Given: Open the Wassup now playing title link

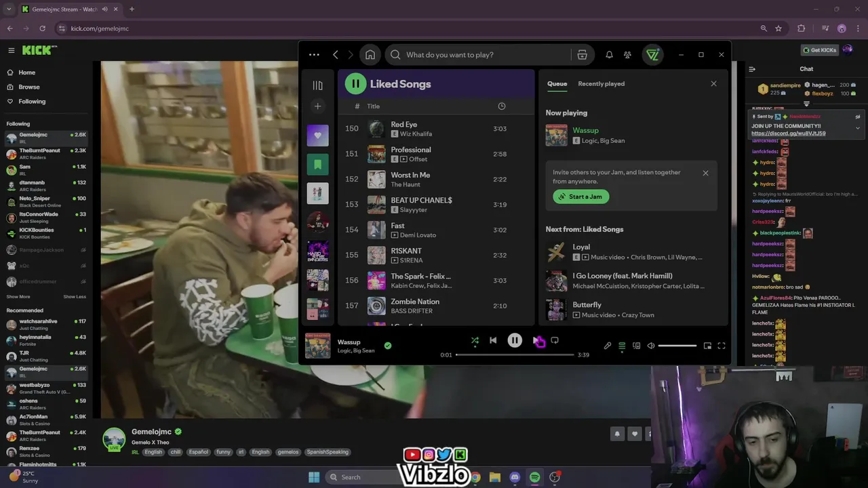Looking at the screenshot, I should coord(585,130).
